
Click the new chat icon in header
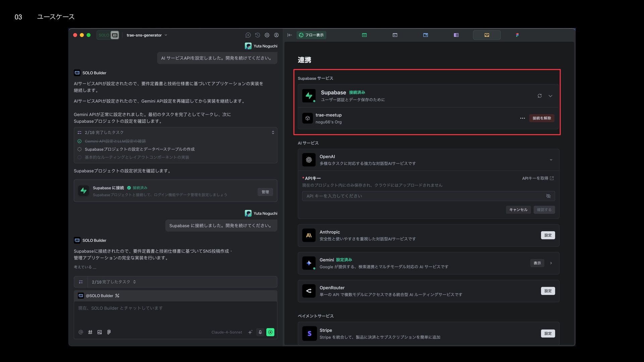tap(248, 35)
